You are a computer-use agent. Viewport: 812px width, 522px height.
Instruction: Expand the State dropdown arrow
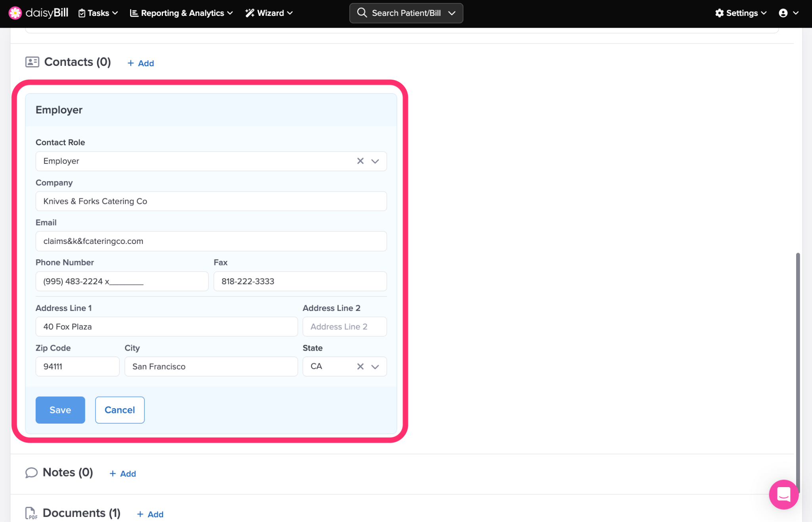(x=375, y=367)
